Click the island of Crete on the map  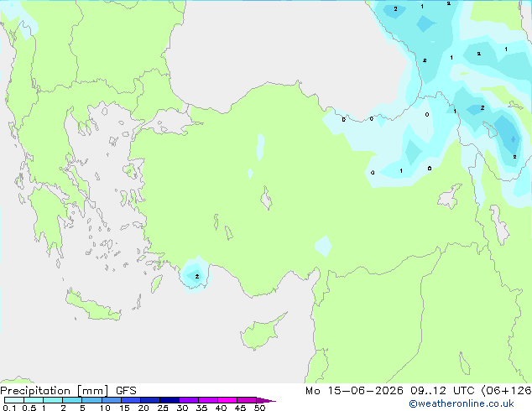pos(93,309)
